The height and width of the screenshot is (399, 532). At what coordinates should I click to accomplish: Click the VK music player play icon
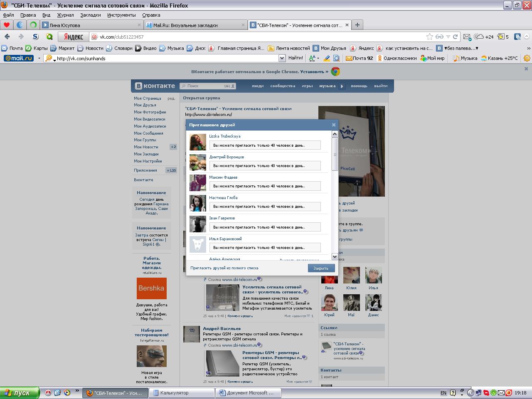tap(342, 86)
